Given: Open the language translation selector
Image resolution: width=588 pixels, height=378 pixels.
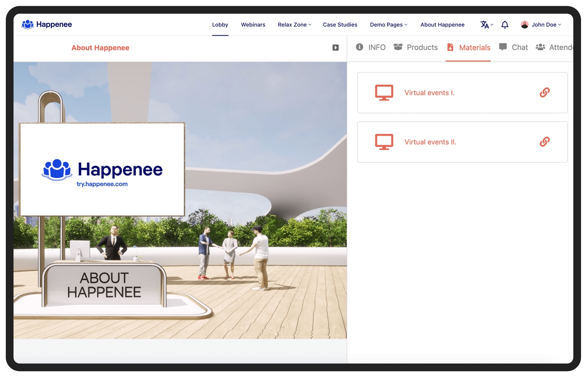Looking at the screenshot, I should [x=487, y=25].
